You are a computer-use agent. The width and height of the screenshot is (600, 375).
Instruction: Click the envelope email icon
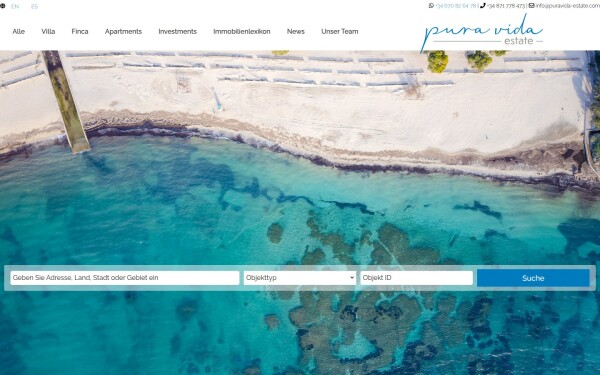532,6
